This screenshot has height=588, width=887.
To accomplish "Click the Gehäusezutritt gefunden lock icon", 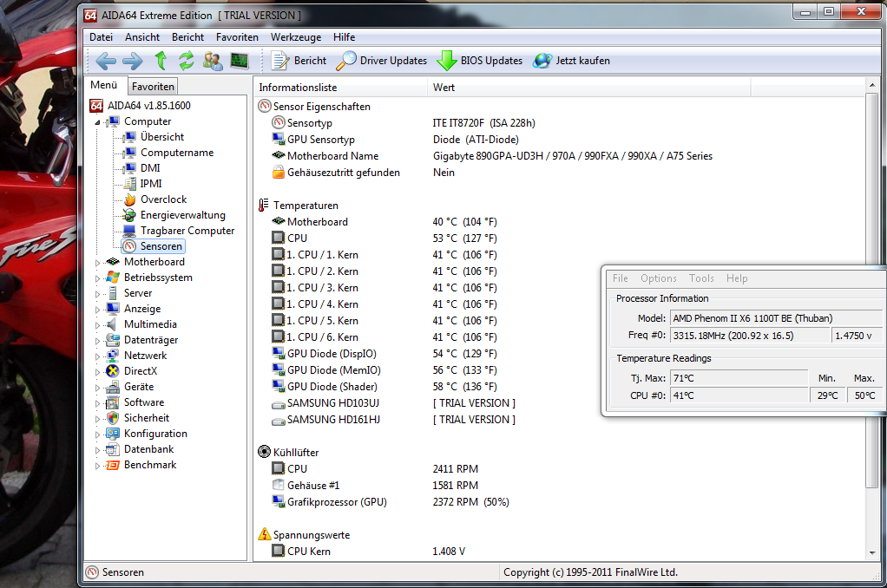I will click(279, 172).
